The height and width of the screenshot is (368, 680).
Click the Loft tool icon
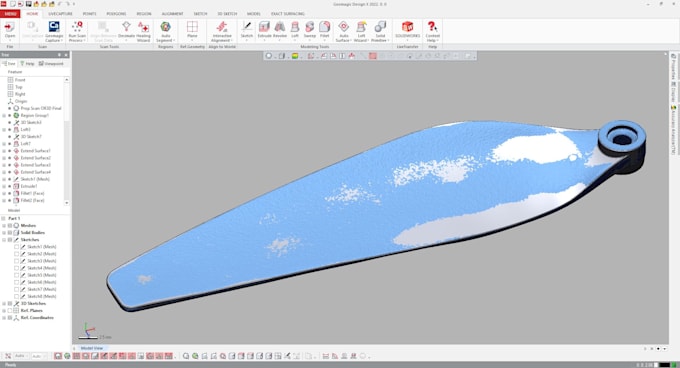pyautogui.click(x=295, y=27)
